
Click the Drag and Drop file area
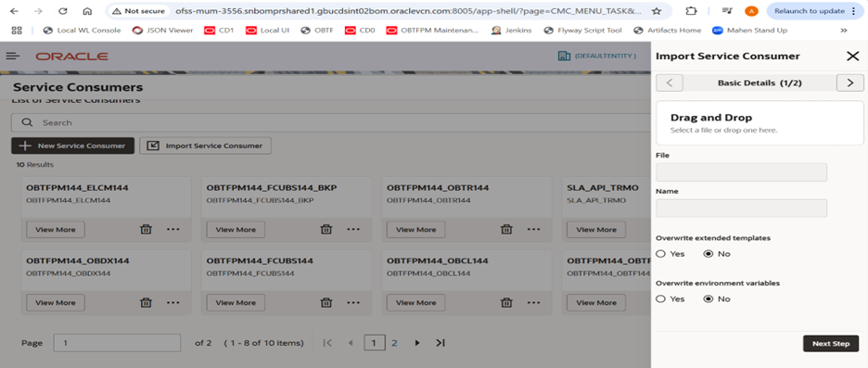(x=759, y=123)
